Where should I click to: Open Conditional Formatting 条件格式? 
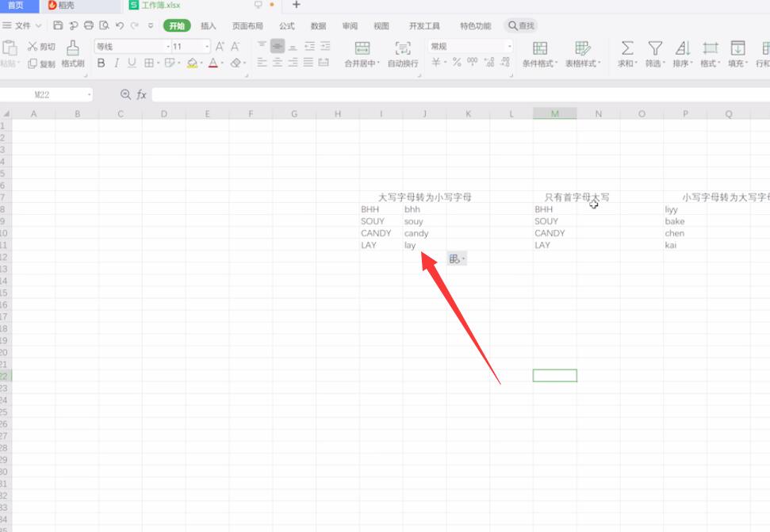point(540,54)
